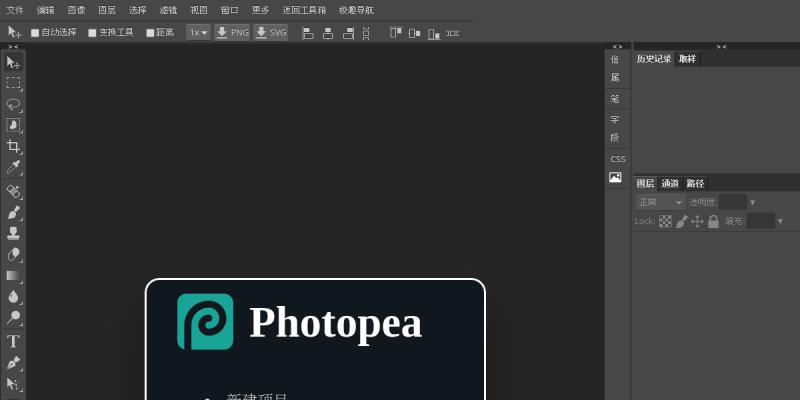This screenshot has height=400, width=800.
Task: Open the 透明度 opacity slider arrow
Action: (x=752, y=203)
